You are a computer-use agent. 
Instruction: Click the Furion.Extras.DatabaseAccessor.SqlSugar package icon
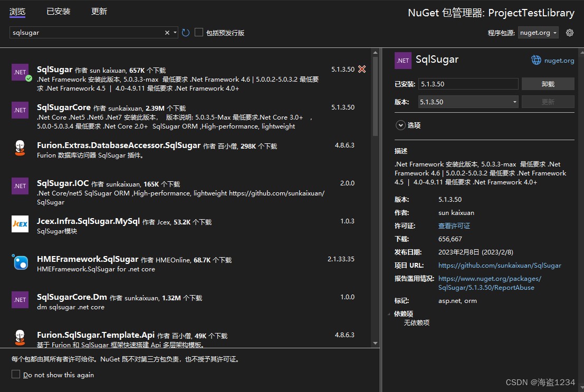[20, 148]
